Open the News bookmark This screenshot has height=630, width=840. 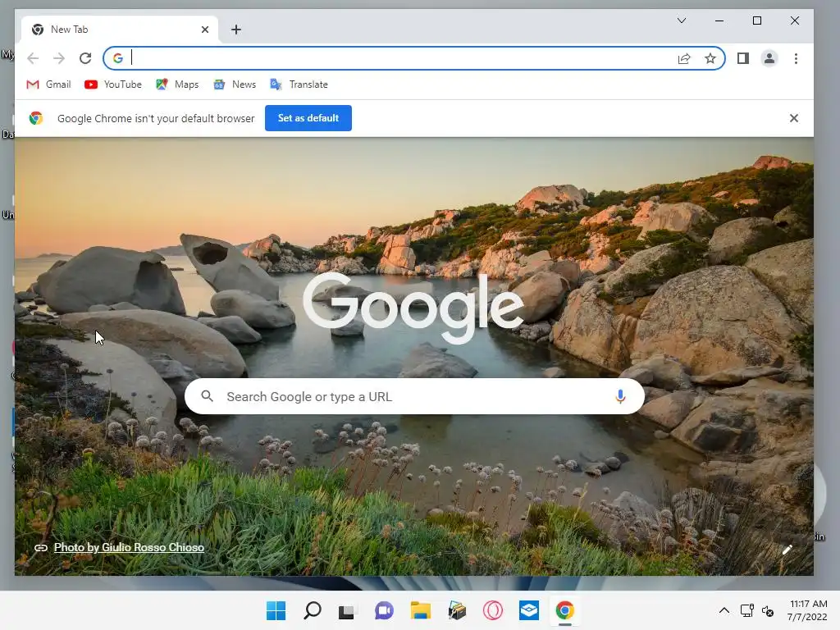click(x=235, y=84)
